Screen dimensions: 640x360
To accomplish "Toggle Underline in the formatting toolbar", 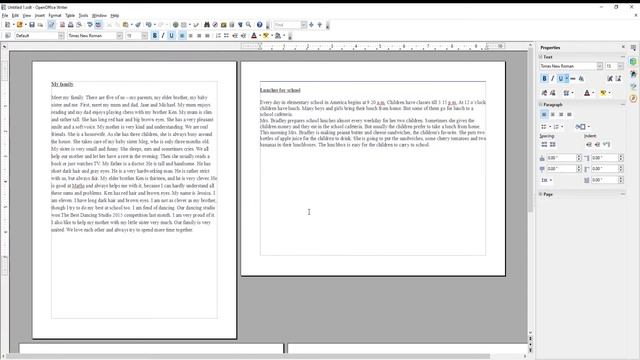I will 171,36.
